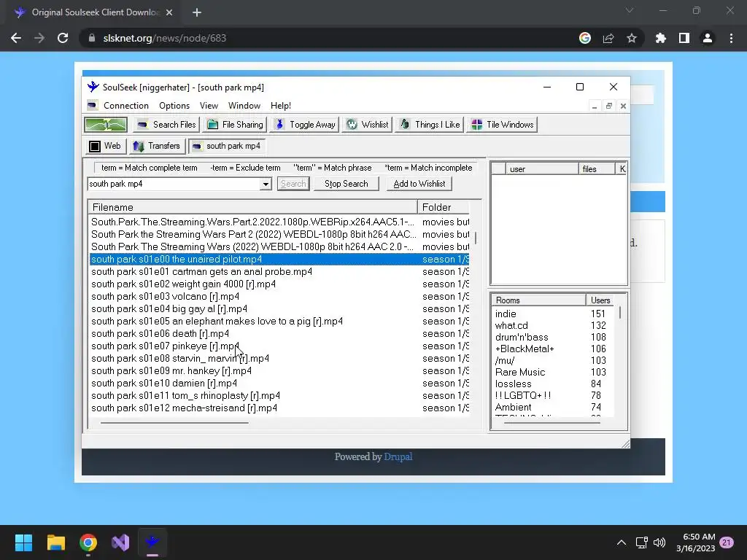Select 'south park s01e03 volcano [r].mp4'
Image resolution: width=747 pixels, height=560 pixels.
click(279, 296)
